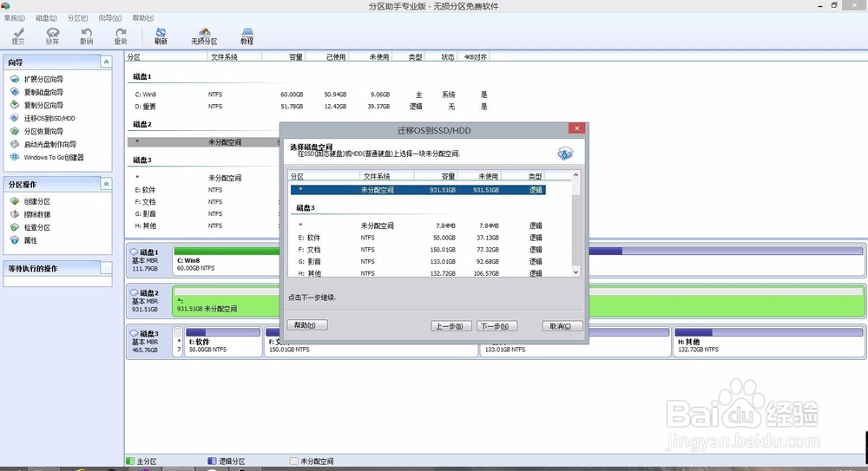
Task: Click the H: 其他 partition block in disk map
Action: point(769,342)
